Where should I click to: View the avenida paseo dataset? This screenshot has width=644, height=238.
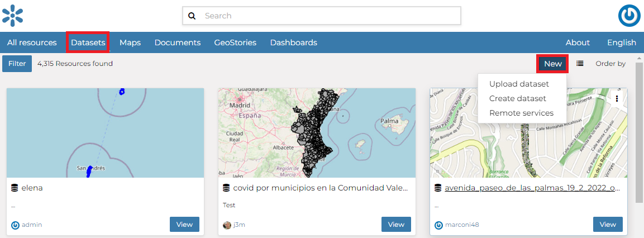click(608, 225)
